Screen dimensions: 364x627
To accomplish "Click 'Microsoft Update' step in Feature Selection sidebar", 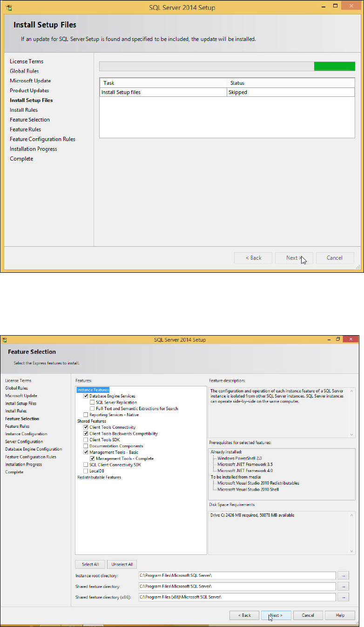I will click(21, 396).
